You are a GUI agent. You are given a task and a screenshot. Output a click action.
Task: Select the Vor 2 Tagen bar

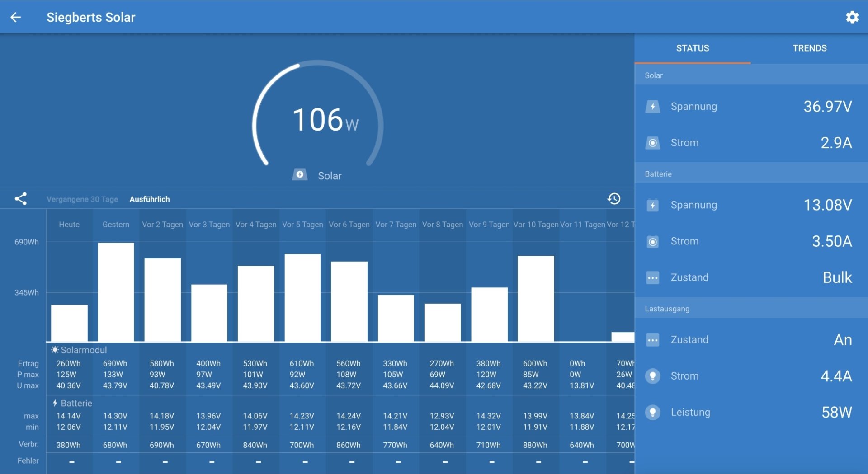point(162,300)
